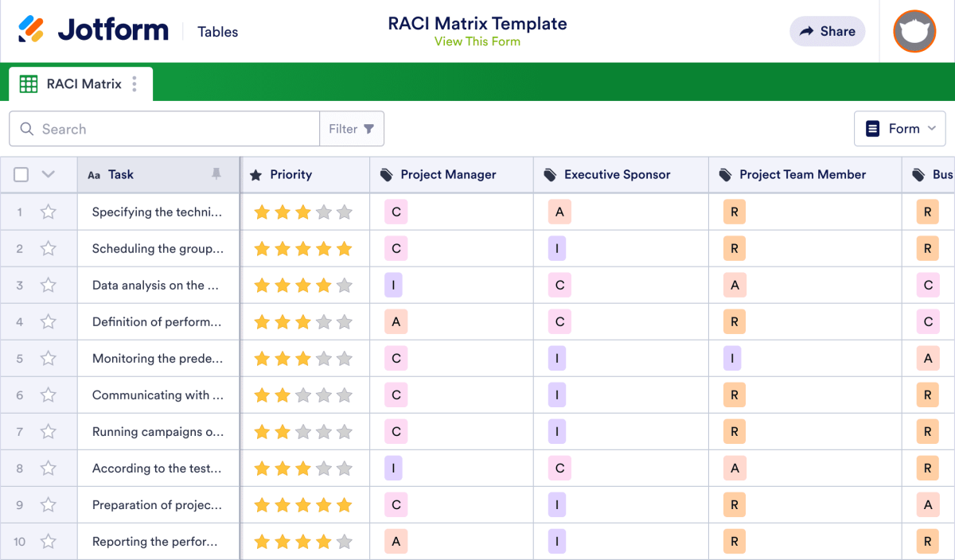This screenshot has height=560, width=955.
Task: Click the Share button
Action: [827, 31]
